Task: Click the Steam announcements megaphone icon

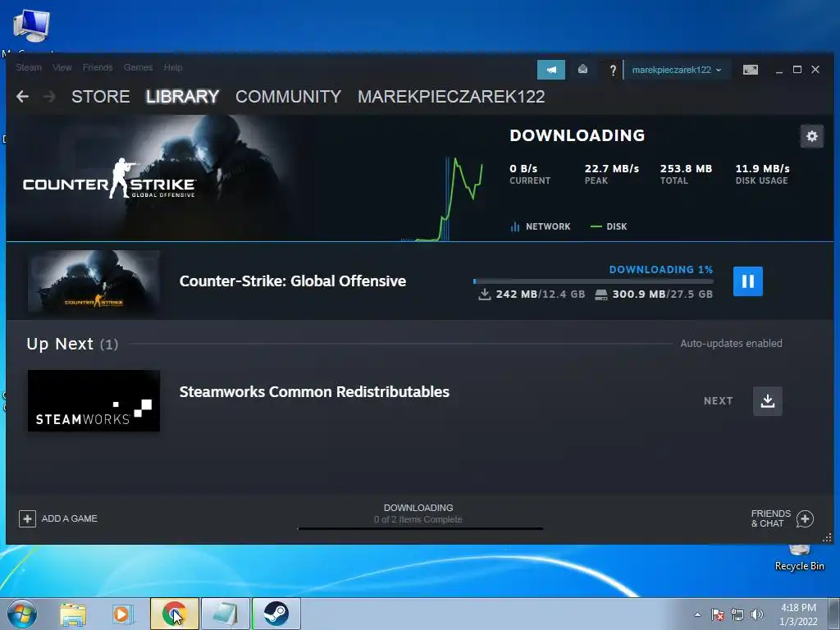Action: click(x=551, y=70)
